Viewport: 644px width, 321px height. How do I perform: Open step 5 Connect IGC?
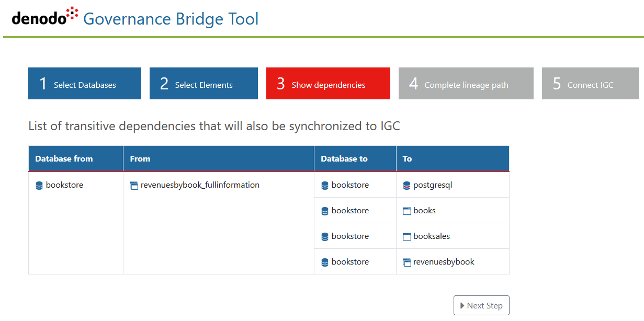click(x=590, y=83)
